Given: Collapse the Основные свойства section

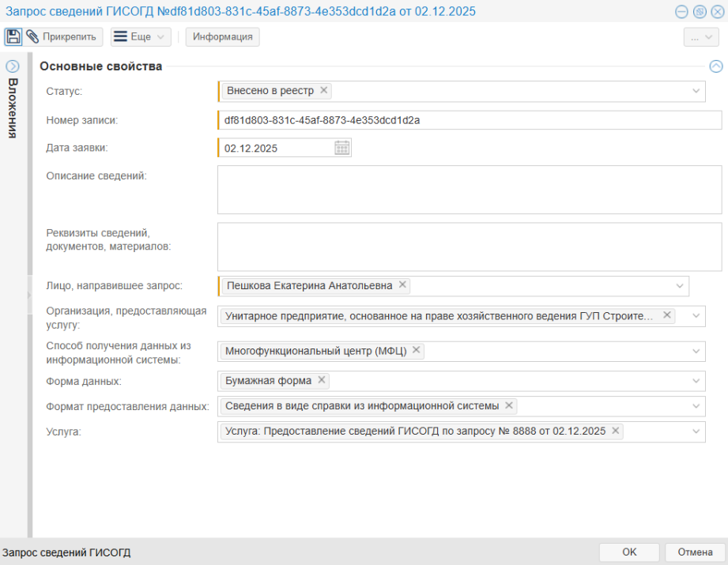Looking at the screenshot, I should pos(715,67).
